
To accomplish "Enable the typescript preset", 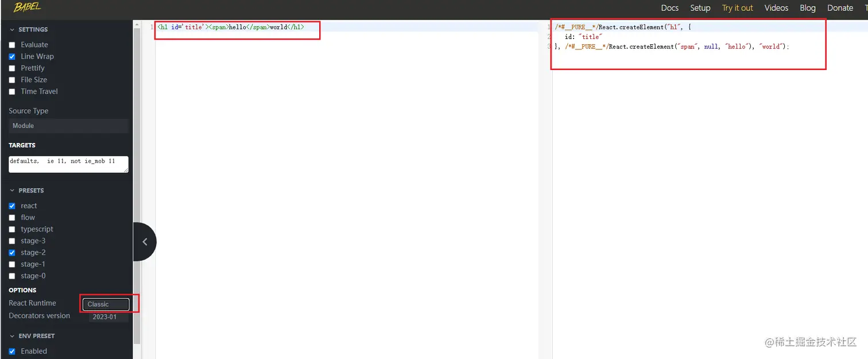I will tap(12, 229).
